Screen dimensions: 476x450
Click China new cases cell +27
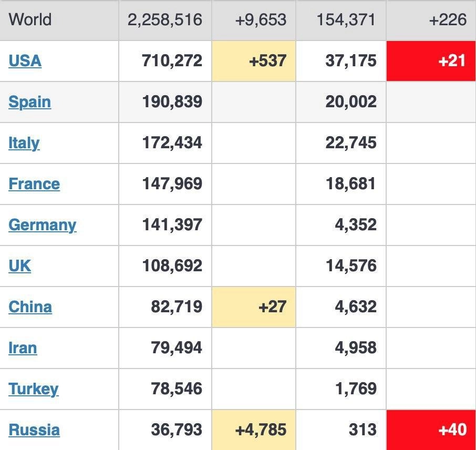(254, 307)
